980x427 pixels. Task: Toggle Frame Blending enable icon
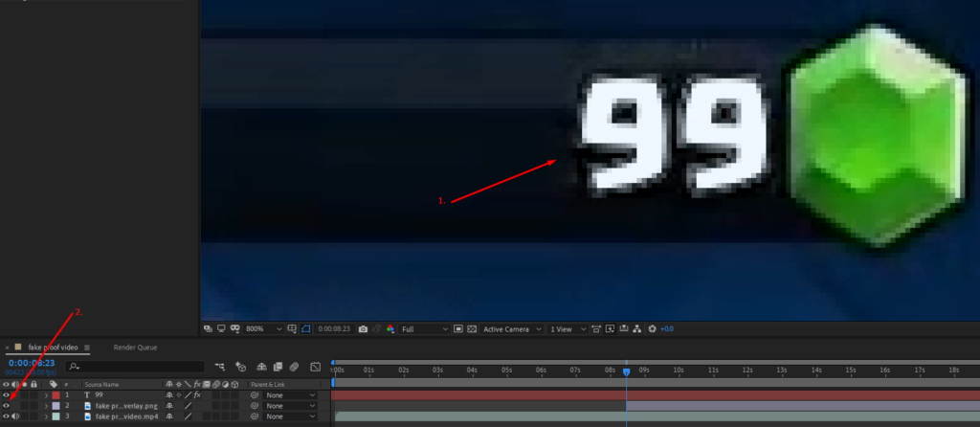[x=278, y=367]
